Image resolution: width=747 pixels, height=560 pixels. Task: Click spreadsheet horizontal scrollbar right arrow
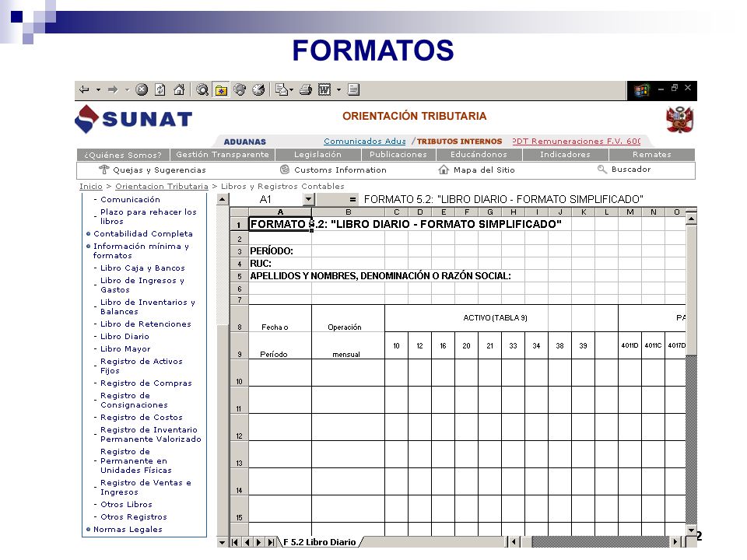pos(675,542)
